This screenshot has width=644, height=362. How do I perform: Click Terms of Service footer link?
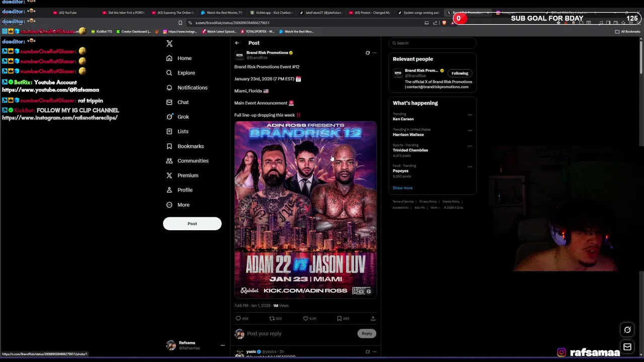pyautogui.click(x=403, y=202)
